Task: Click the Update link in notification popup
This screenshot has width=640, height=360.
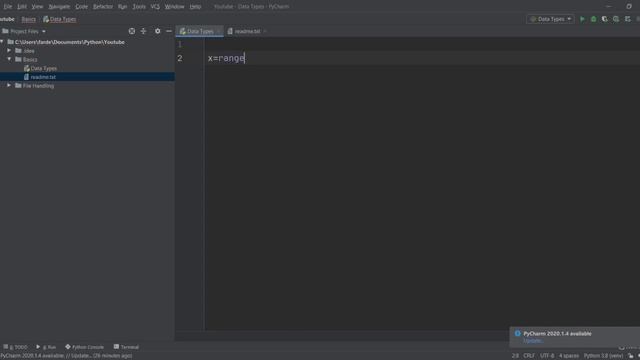Action: [x=533, y=341]
